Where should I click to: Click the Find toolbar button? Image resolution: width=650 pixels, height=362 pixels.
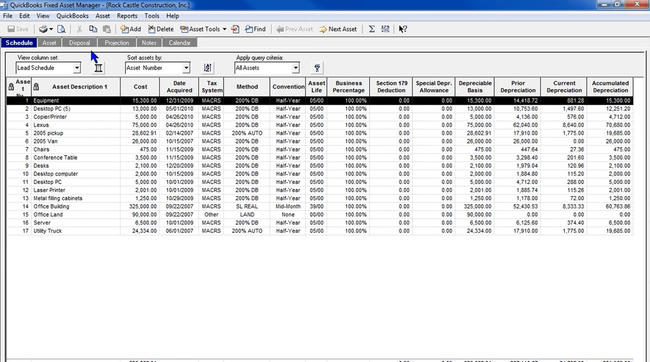tap(255, 29)
